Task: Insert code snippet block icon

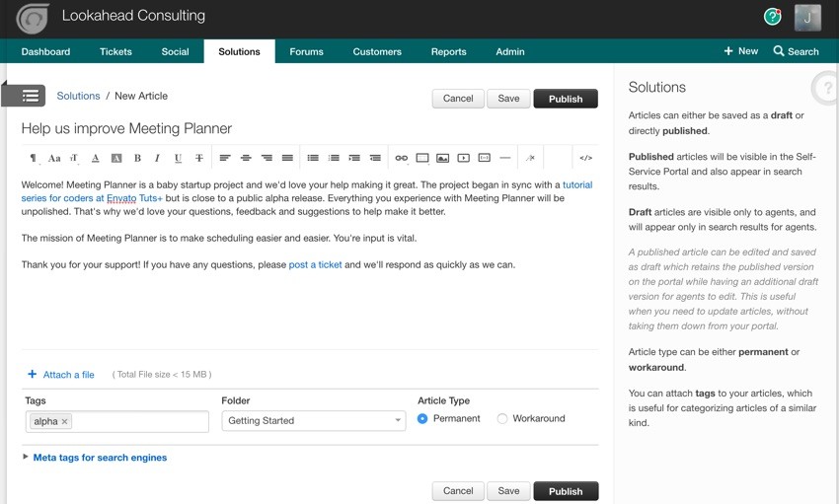Action: [485, 158]
